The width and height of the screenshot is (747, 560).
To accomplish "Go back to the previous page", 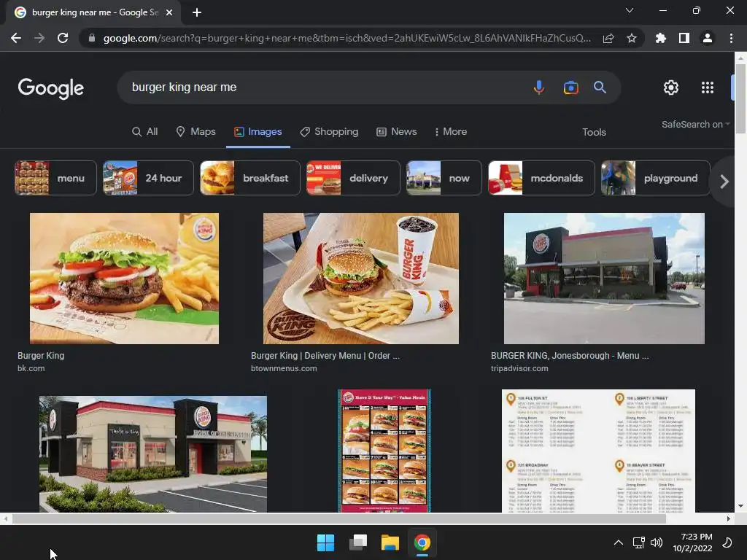I will (16, 38).
